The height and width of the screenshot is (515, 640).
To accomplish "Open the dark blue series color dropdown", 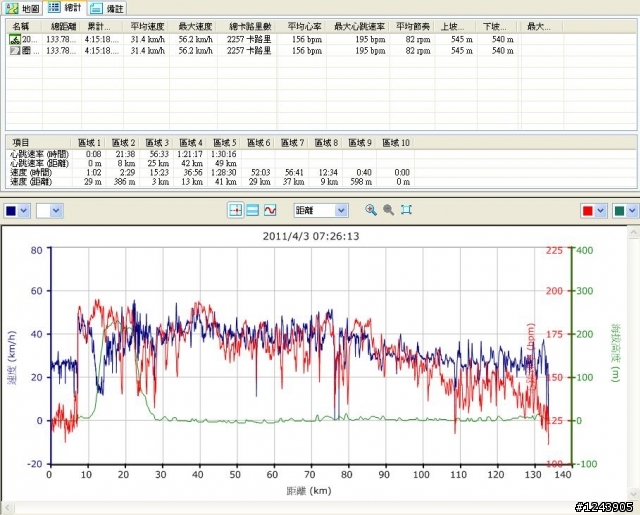I will (x=26, y=211).
